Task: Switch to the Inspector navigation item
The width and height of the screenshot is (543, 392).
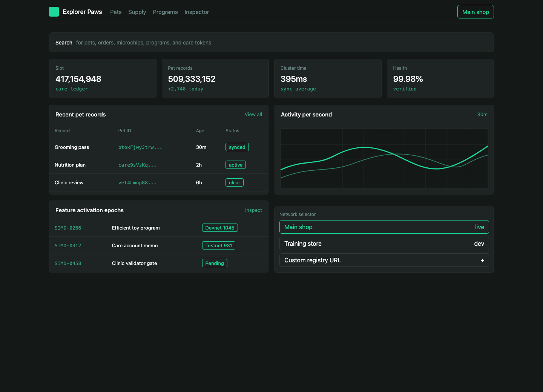Action: point(196,12)
